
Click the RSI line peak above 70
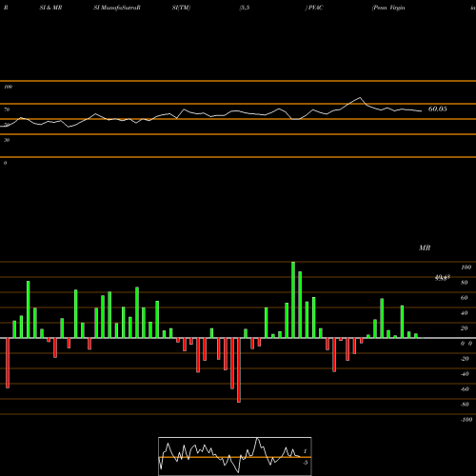pyautogui.click(x=360, y=97)
